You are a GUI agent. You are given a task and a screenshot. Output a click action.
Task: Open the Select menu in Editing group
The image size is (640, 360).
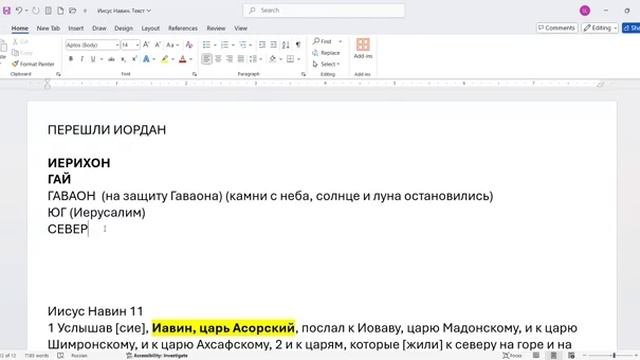point(326,64)
